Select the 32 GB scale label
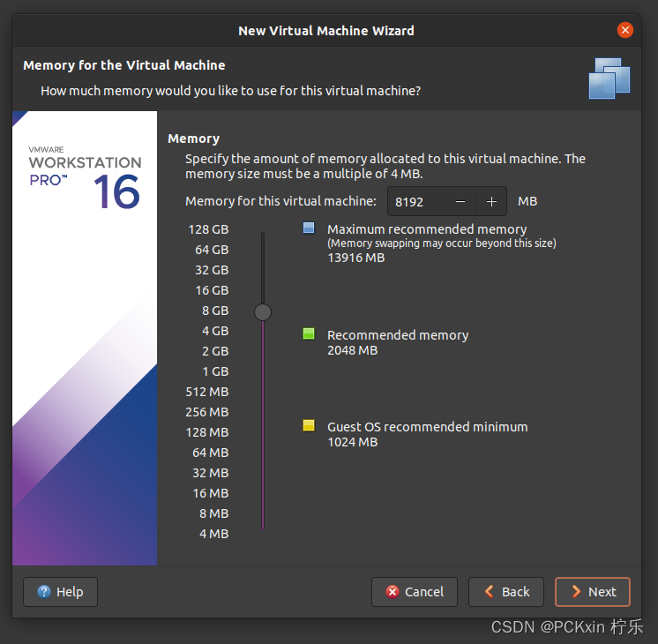 (212, 270)
